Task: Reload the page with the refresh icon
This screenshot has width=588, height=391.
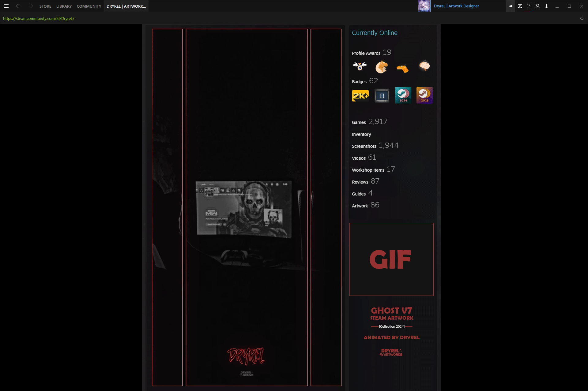Action: 582,18
